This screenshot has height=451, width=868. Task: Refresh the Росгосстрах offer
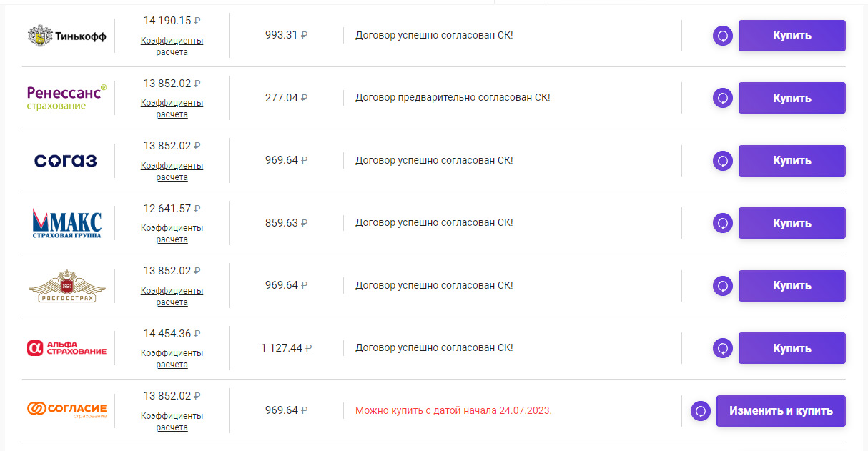(x=723, y=286)
